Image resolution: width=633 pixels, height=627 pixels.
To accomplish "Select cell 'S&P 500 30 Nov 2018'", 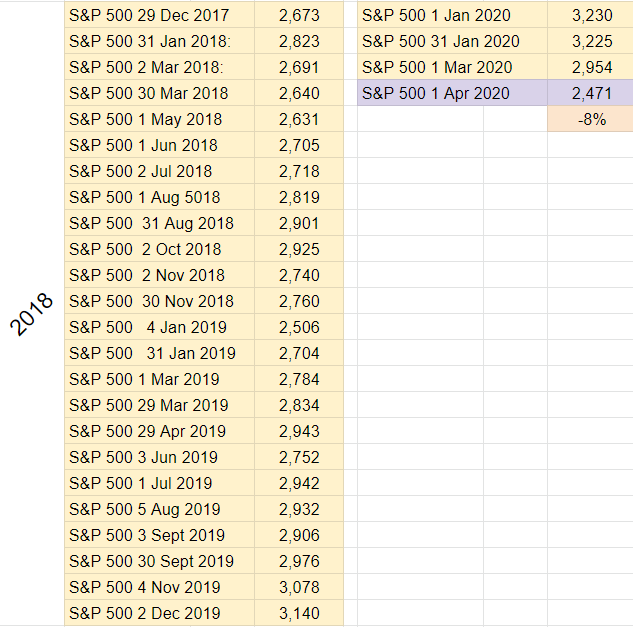I will 159,301.
